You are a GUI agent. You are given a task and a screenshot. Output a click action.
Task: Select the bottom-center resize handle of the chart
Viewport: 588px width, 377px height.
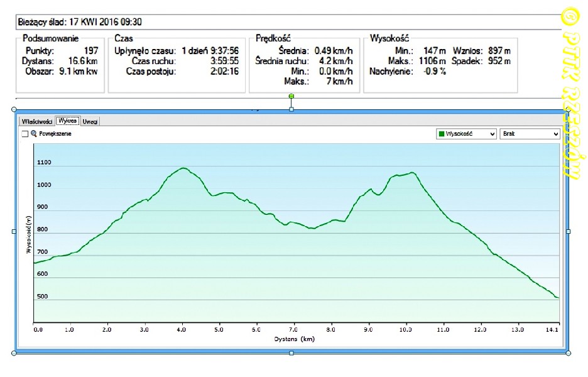pos(291,353)
